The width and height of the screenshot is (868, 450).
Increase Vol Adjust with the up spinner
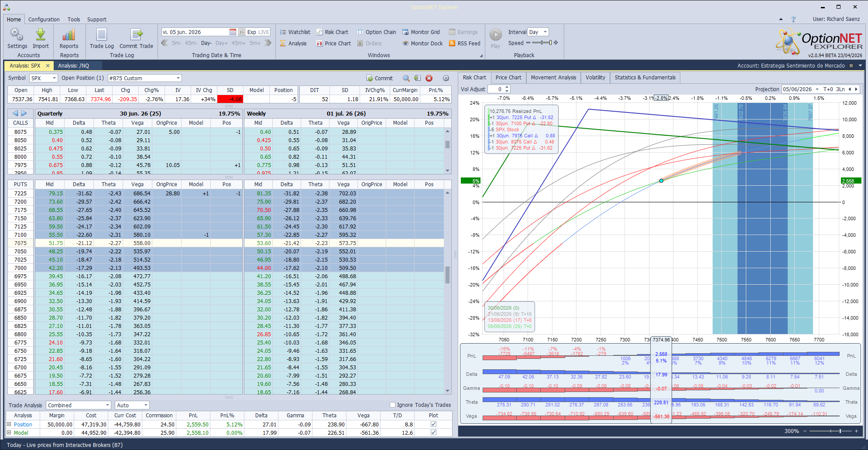(507, 87)
